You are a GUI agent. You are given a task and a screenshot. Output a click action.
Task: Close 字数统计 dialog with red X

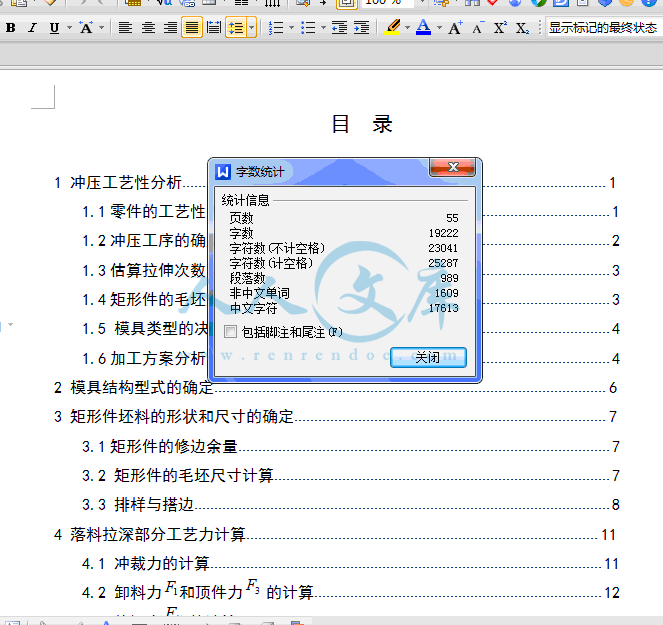[452, 167]
